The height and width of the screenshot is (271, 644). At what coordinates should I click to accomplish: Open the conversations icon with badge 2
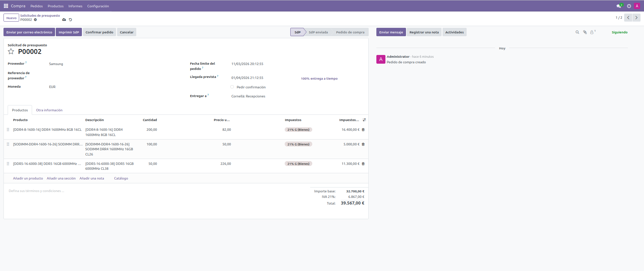point(619,6)
